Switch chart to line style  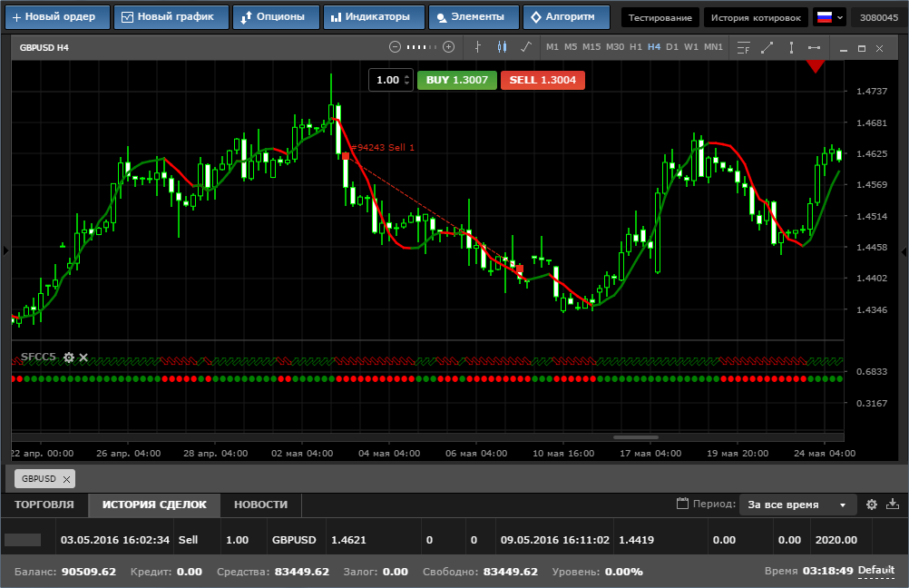coord(526,47)
